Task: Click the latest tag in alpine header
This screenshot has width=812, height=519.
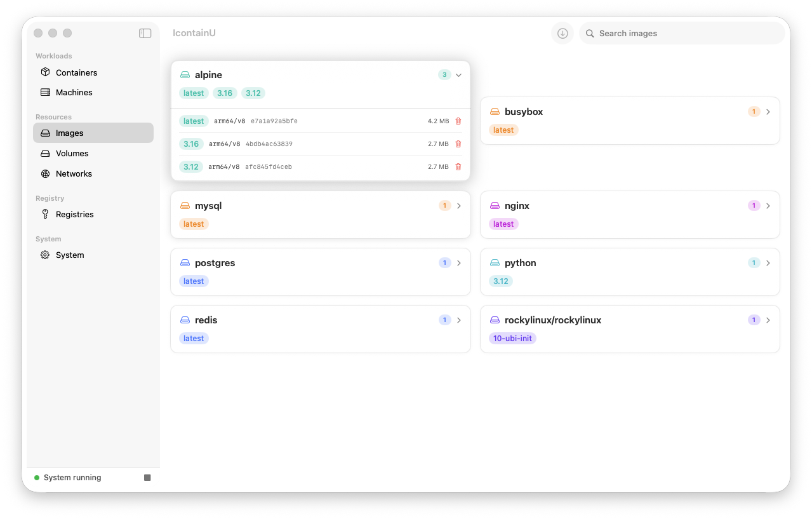Action: 194,93
